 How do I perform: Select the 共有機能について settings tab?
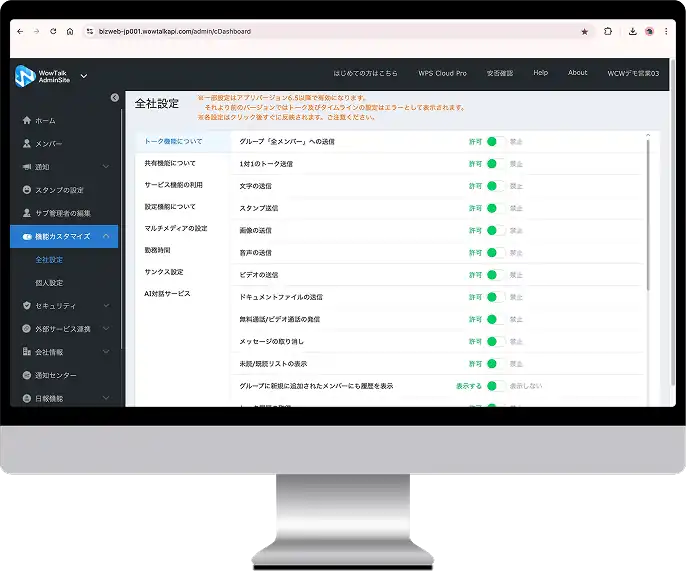point(170,163)
